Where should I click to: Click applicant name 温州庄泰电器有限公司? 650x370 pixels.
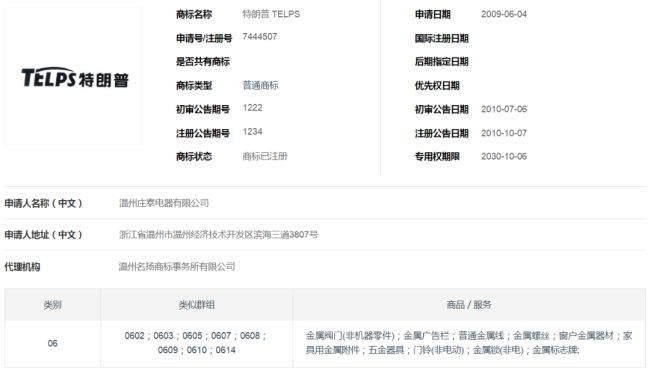point(164,203)
